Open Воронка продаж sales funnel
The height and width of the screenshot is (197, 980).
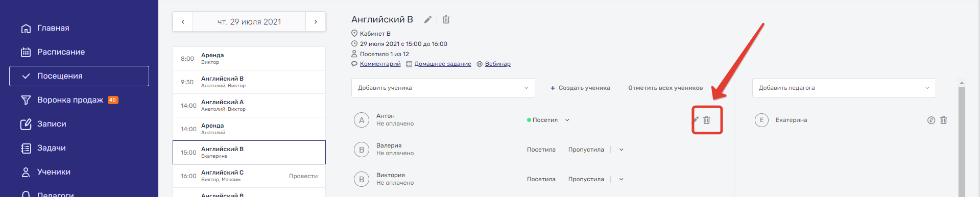(x=70, y=100)
